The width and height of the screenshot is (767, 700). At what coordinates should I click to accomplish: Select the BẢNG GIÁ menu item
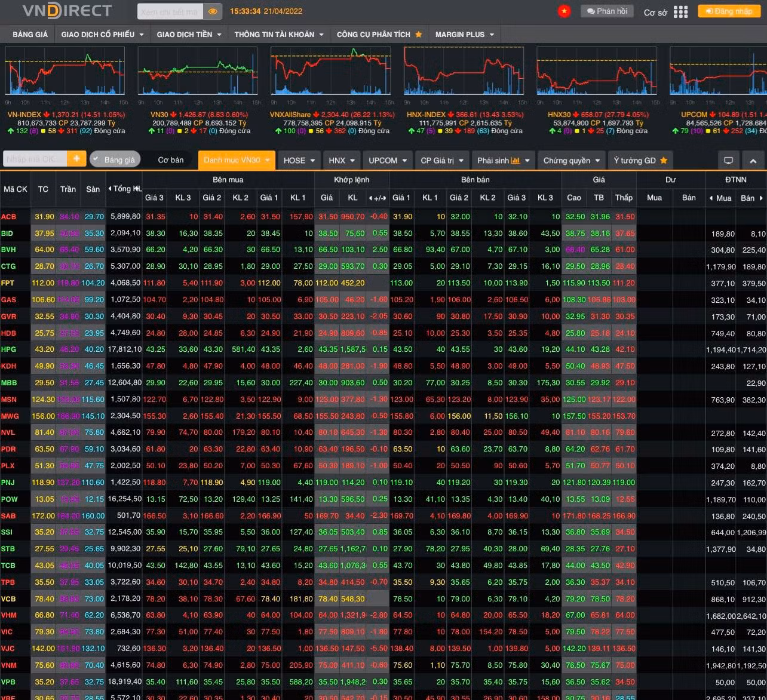(x=30, y=35)
